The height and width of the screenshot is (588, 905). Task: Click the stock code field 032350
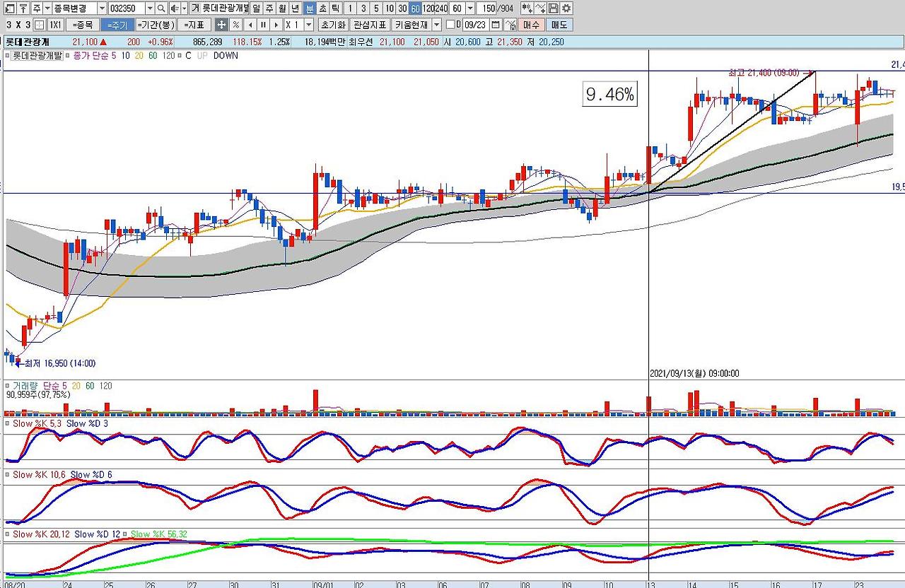[x=126, y=8]
